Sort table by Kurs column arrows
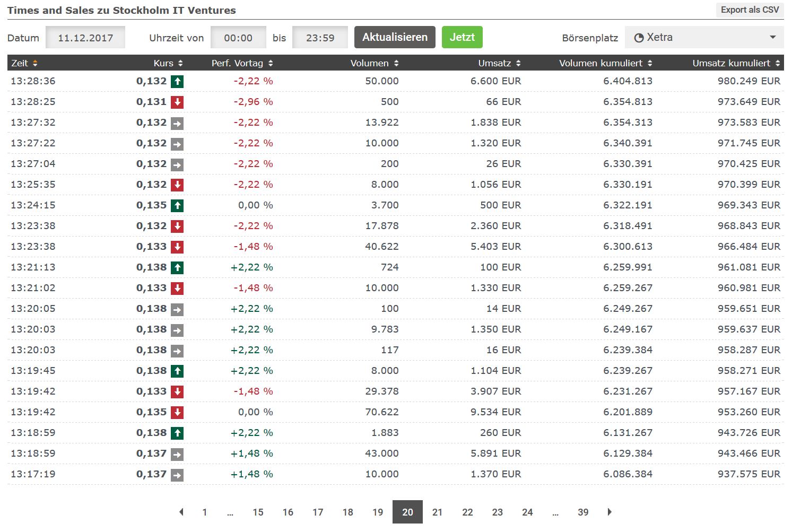Viewport: 792px width, 532px height. pyautogui.click(x=180, y=63)
